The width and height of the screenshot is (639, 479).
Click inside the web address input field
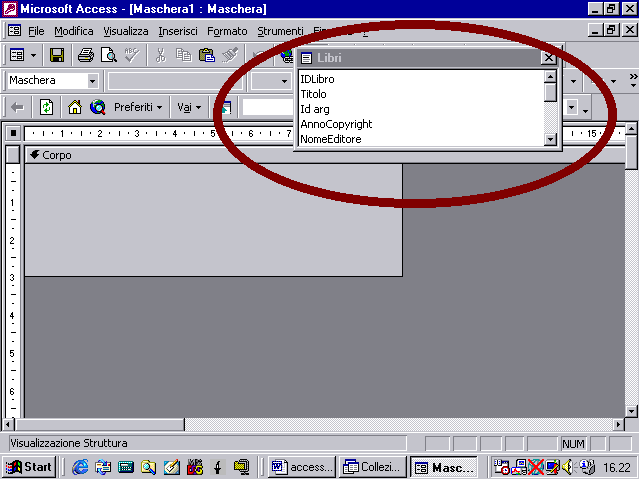click(404, 108)
